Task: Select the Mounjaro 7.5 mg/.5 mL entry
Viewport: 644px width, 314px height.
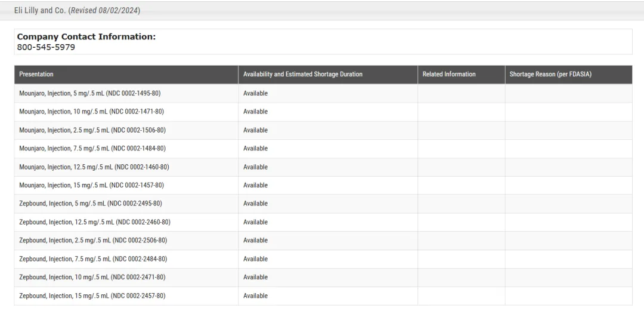Action: click(x=92, y=149)
